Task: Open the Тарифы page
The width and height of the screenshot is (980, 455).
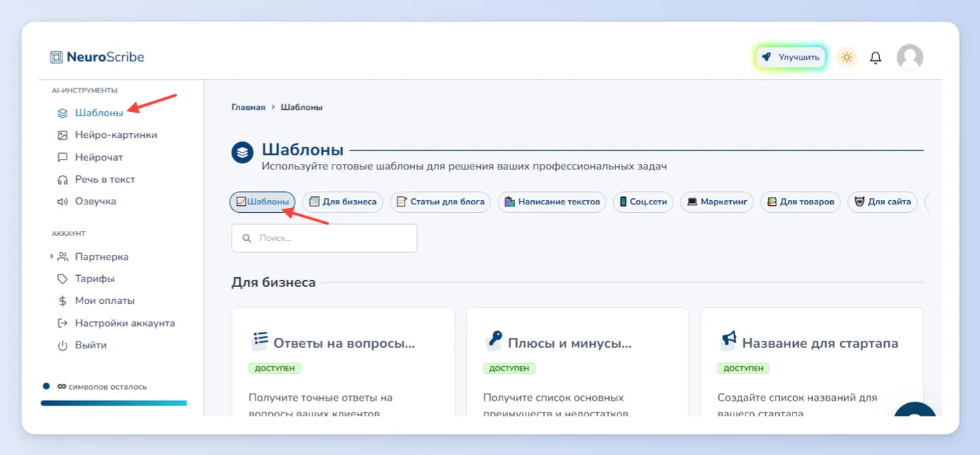Action: tap(86, 279)
